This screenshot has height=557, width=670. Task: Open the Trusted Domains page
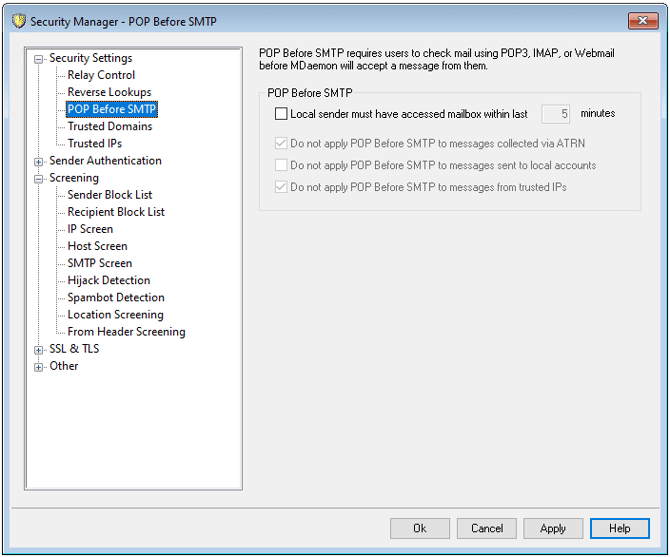coord(110,127)
